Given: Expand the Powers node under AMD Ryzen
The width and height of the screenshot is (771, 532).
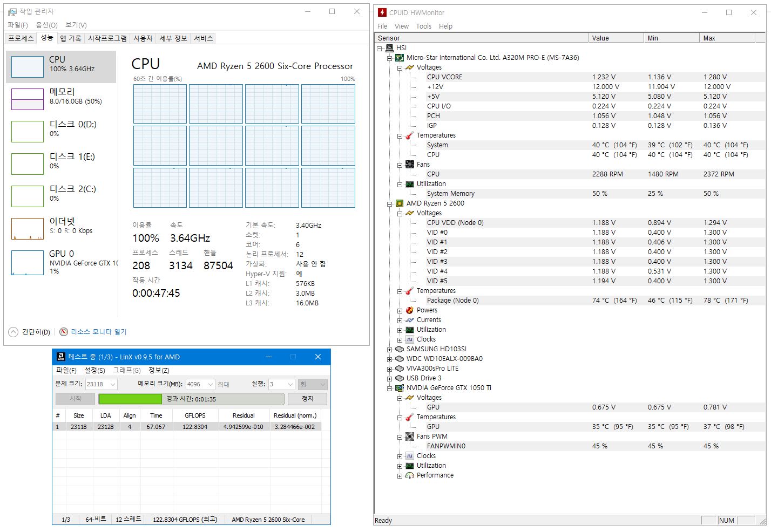Looking at the screenshot, I should pos(400,310).
